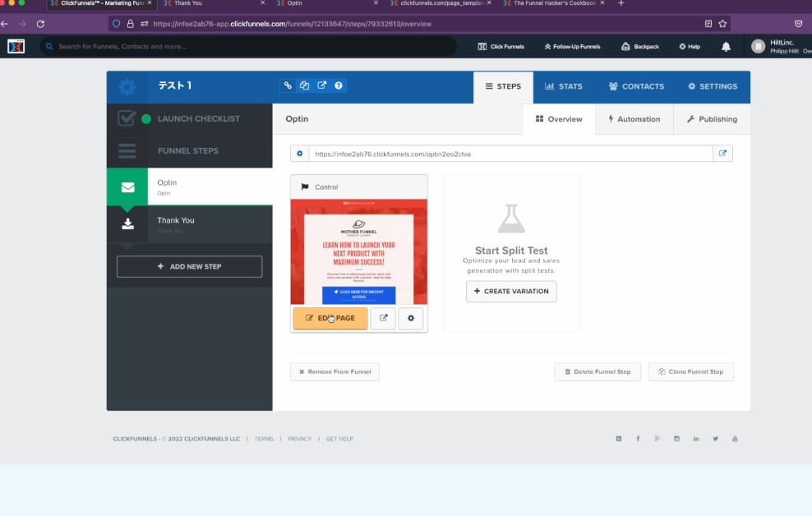This screenshot has width=812, height=516.
Task: Open LAUNCH CHECKLIST in sidebar
Action: [x=190, y=119]
